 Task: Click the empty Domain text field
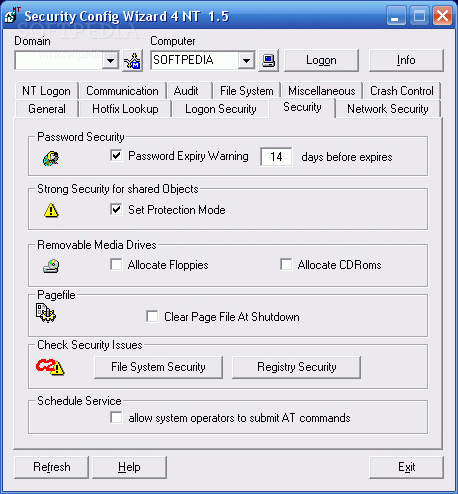coord(59,60)
